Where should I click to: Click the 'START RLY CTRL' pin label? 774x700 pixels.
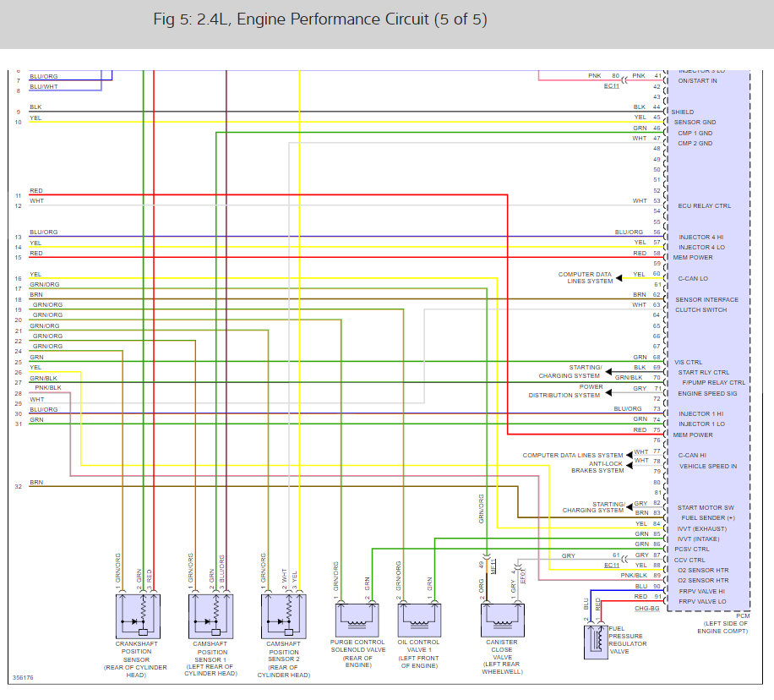coord(703,373)
